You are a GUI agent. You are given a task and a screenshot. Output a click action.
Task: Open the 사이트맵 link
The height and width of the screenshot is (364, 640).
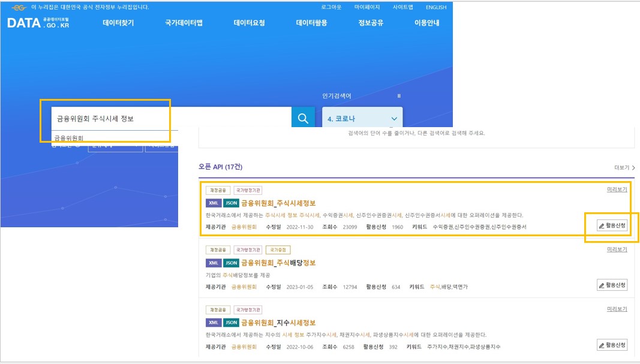[403, 7]
